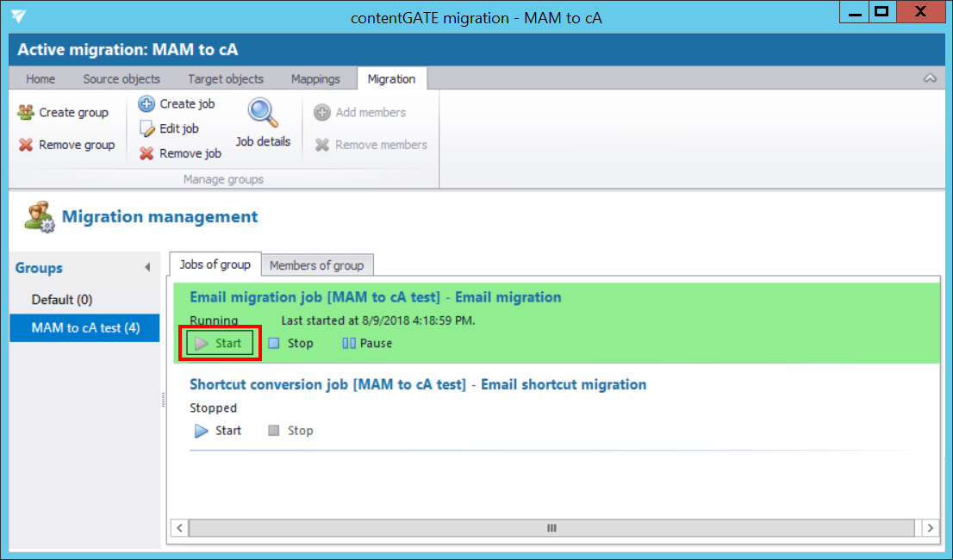Collapse the ribbon with the chevron
953x560 pixels.
point(930,78)
